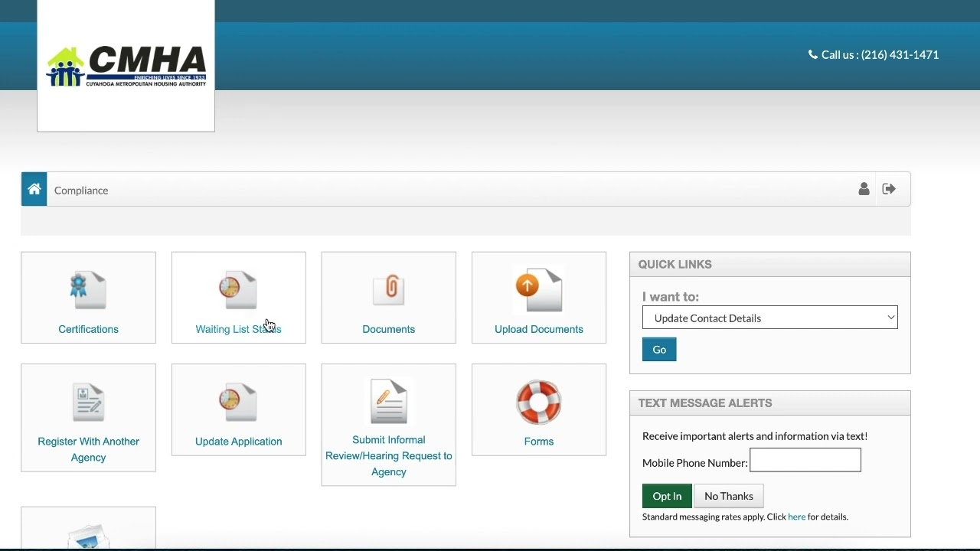Screen dimensions: 980x551
Task: Expand the 'I want to' dropdown
Action: (769, 318)
